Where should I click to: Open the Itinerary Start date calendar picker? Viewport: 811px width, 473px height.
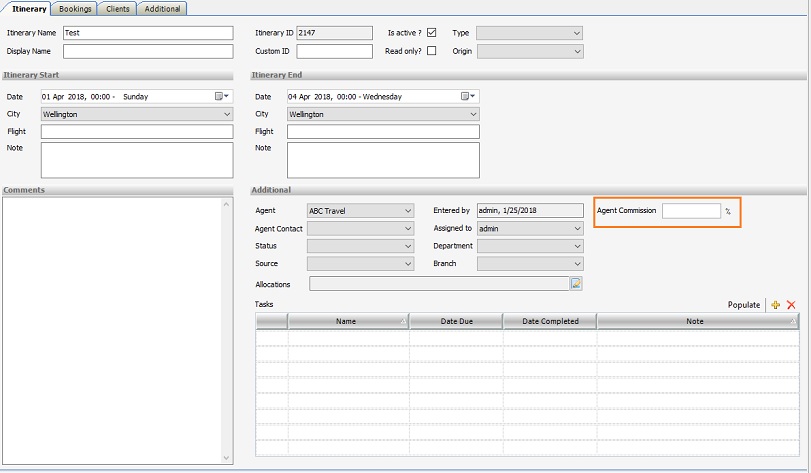pyautogui.click(x=221, y=97)
